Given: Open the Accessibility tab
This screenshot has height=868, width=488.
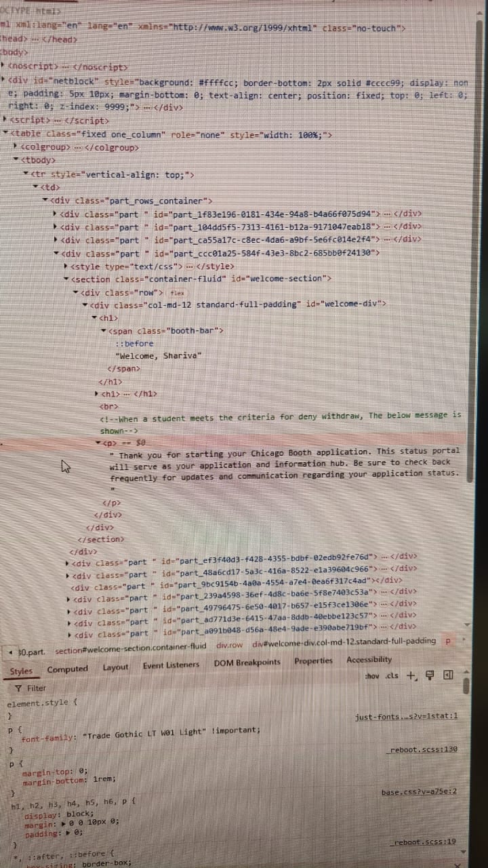Looking at the screenshot, I should click(x=369, y=660).
